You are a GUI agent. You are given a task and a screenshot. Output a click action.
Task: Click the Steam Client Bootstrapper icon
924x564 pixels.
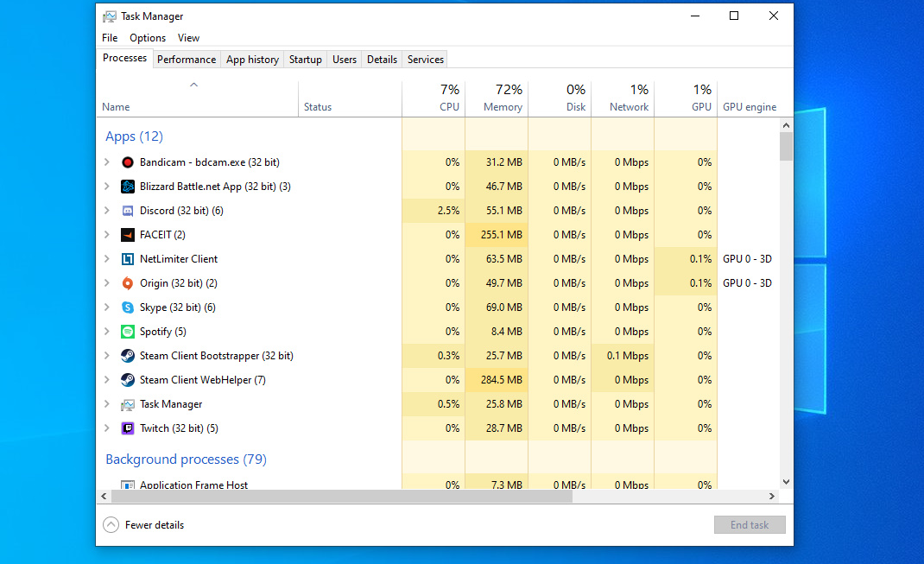tap(127, 355)
